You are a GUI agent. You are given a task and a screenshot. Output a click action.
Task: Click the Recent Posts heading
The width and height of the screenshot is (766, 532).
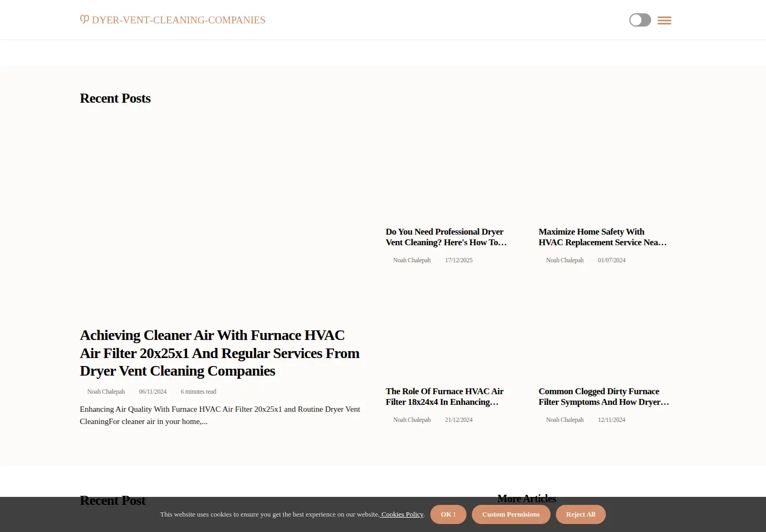click(115, 98)
